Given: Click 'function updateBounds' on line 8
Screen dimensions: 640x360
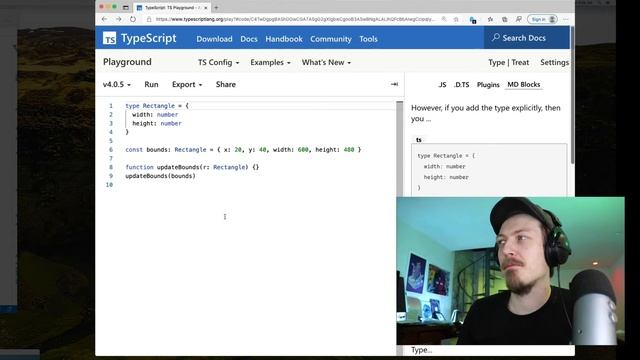Looking at the screenshot, I should (192, 167).
